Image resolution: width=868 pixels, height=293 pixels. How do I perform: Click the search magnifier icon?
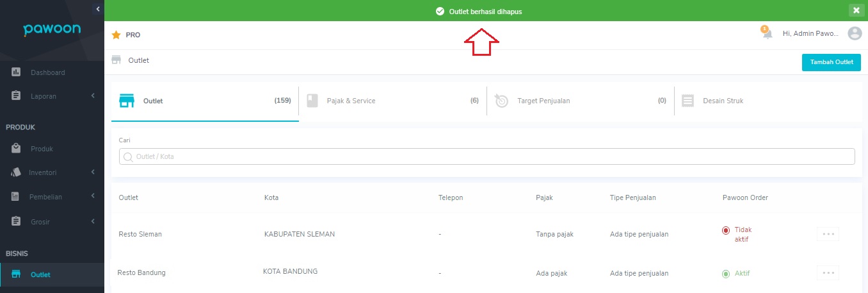click(128, 156)
